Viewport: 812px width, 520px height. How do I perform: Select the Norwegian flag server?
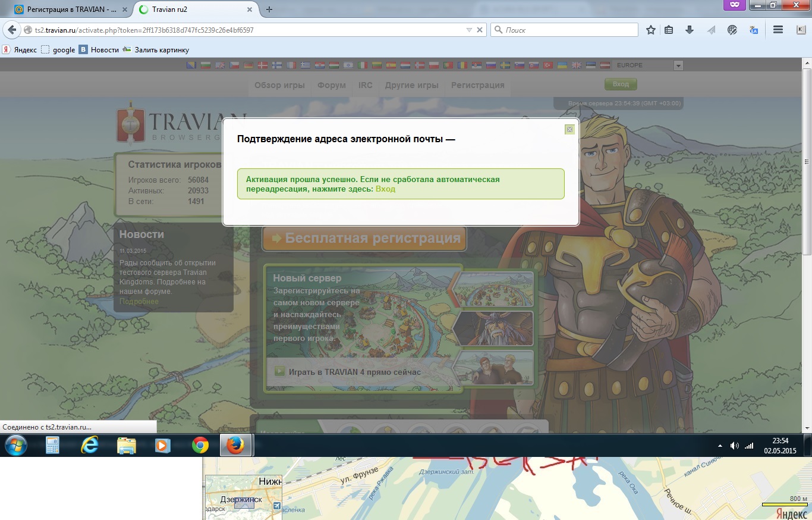419,65
